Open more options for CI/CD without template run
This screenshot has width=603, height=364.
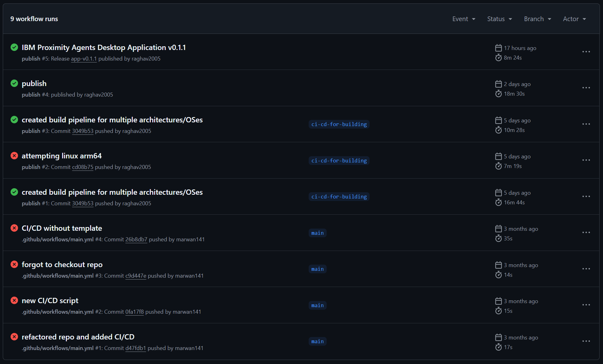click(586, 233)
